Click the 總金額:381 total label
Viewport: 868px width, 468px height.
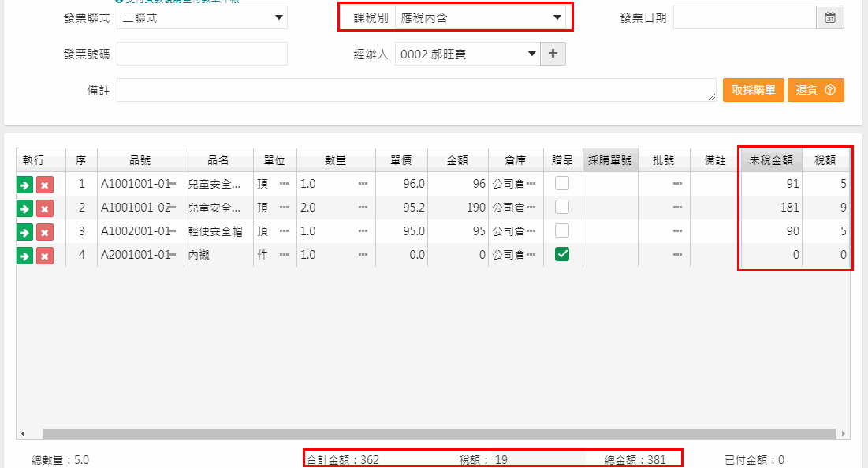click(635, 459)
